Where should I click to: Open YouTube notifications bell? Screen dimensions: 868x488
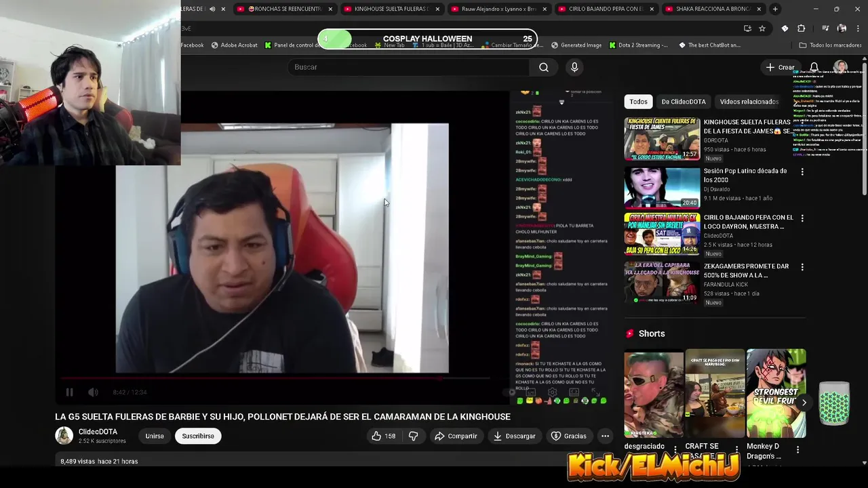point(814,67)
